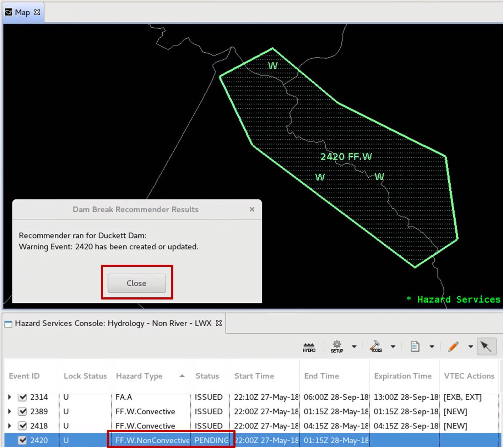Click the [EXB, EXT] VTEC actions cell
Screen dimensions: 503x448
[x=463, y=397]
